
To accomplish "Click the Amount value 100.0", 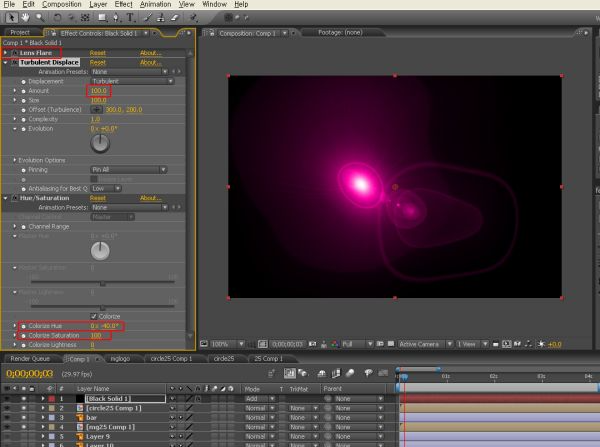I will tap(98, 91).
